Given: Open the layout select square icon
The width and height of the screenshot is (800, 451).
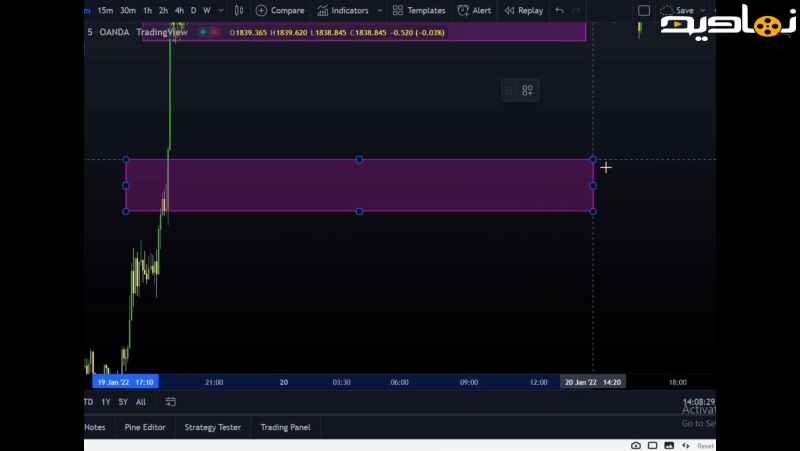Looking at the screenshot, I should click(644, 10).
